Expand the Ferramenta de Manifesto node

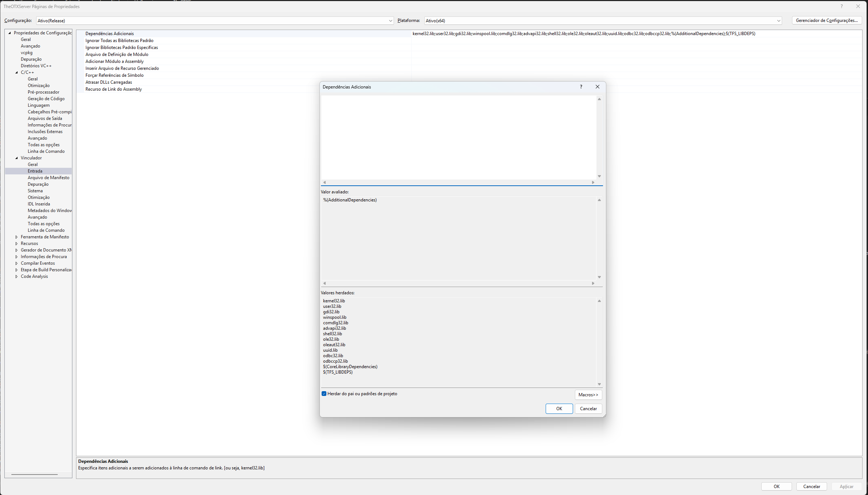16,237
